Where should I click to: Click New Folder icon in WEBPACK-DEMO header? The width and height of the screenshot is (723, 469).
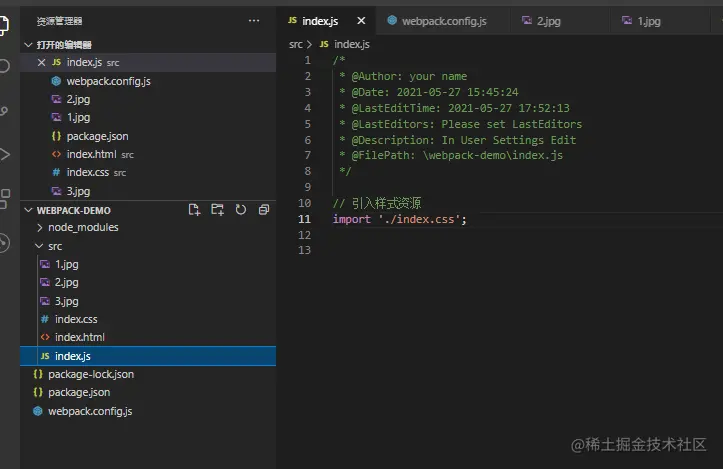(x=217, y=210)
